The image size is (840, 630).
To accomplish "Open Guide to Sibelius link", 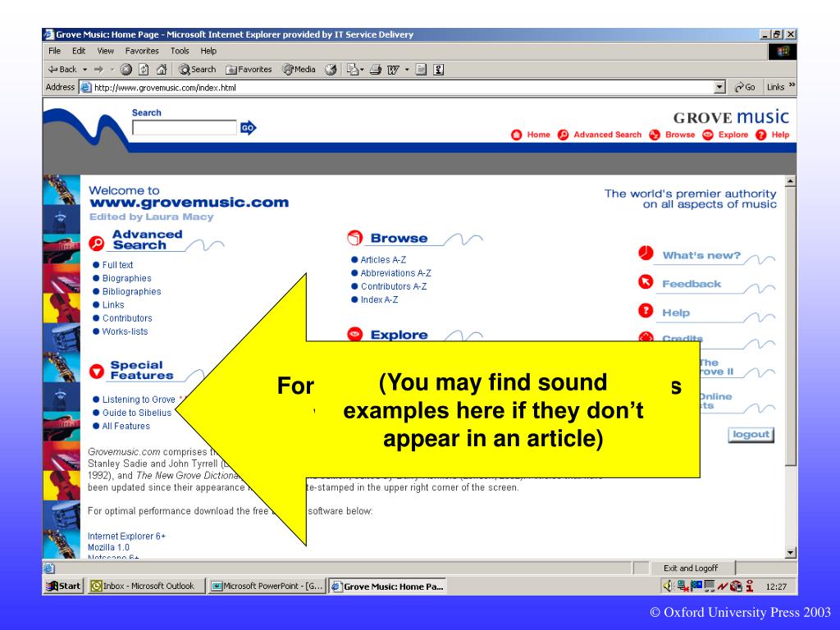I will point(137,413).
